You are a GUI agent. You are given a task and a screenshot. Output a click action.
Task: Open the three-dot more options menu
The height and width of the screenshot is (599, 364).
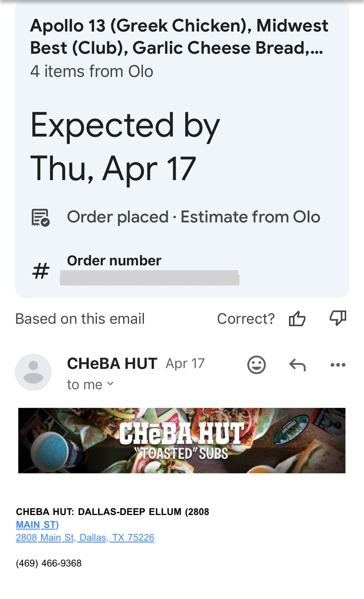338,365
